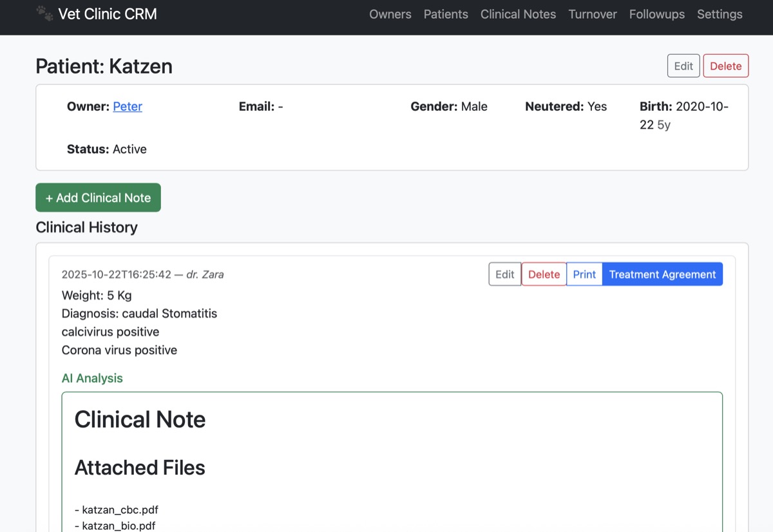Viewport: 773px width, 532px height.
Task: Open Settings in the top navigation
Action: pyautogui.click(x=720, y=14)
